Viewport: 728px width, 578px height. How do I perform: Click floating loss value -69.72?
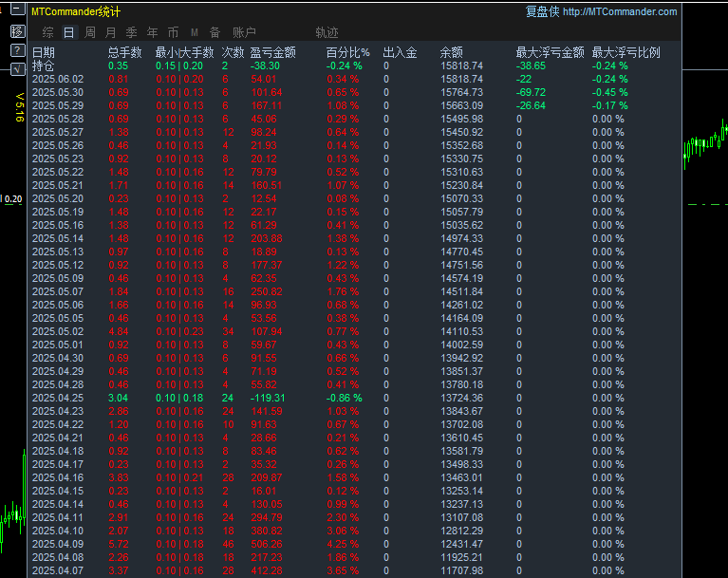point(532,92)
